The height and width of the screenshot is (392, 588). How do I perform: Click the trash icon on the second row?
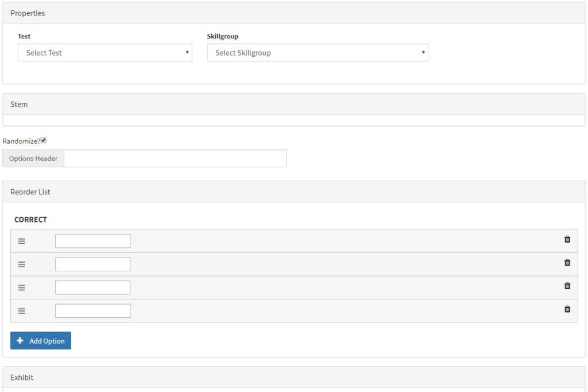tap(567, 262)
